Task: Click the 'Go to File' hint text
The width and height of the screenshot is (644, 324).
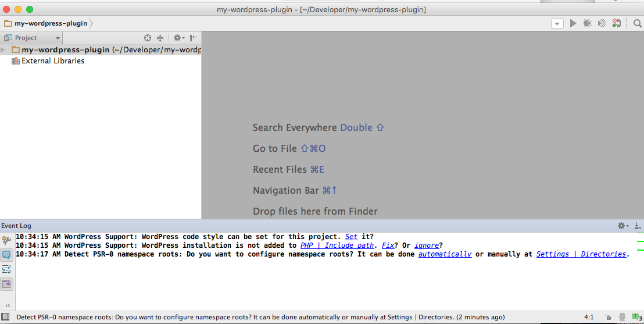Action: (275, 149)
